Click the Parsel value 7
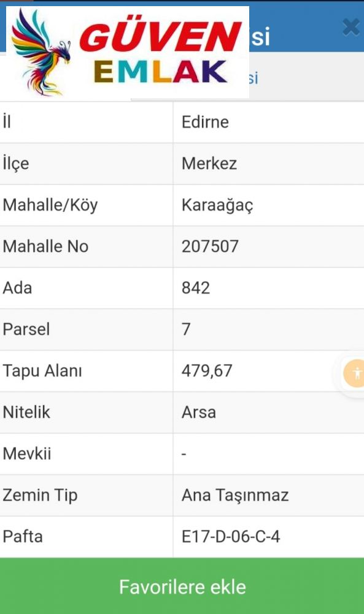364x614 pixels. [x=186, y=329]
